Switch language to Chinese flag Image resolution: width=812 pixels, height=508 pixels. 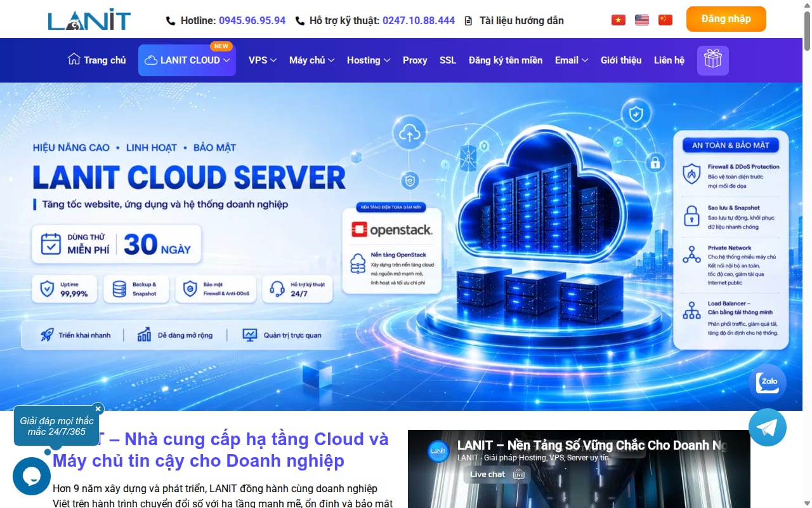(665, 20)
